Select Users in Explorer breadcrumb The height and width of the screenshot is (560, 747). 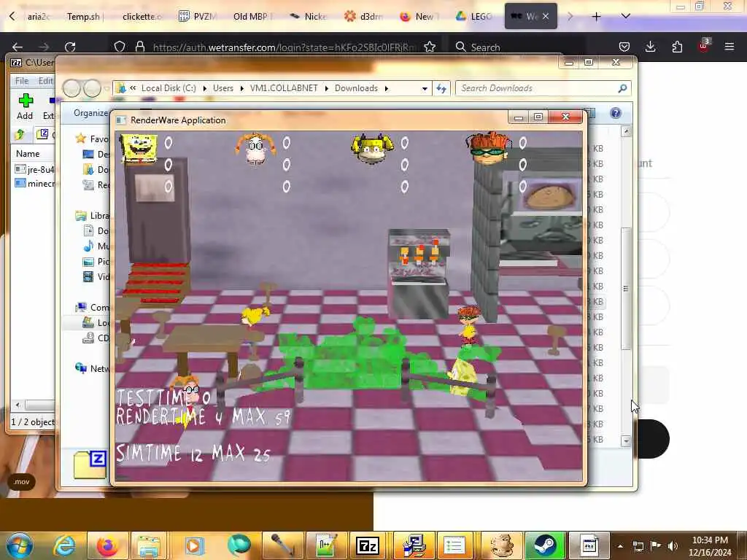[223, 88]
